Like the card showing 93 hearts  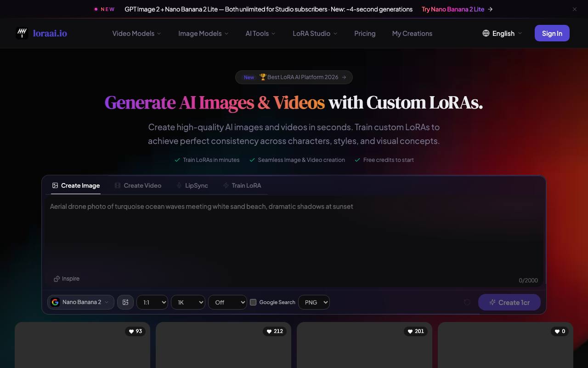coord(136,331)
